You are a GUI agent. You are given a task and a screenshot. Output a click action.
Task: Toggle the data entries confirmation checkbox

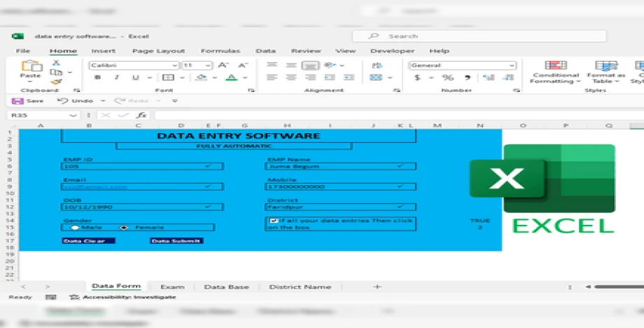click(273, 221)
